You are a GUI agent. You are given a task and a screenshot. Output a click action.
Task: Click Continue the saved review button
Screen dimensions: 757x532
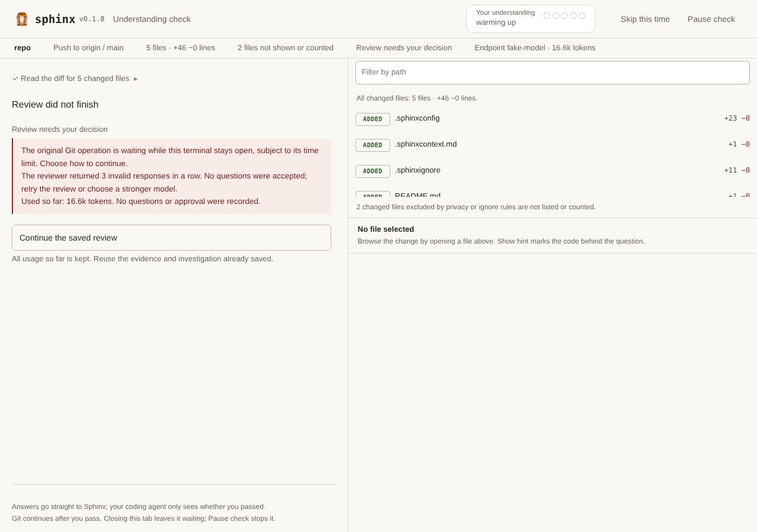(172, 238)
